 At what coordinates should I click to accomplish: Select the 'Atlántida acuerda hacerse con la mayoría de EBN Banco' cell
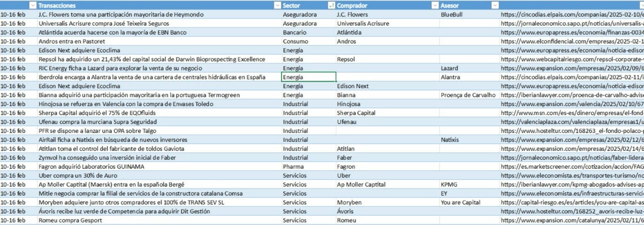tap(159, 32)
